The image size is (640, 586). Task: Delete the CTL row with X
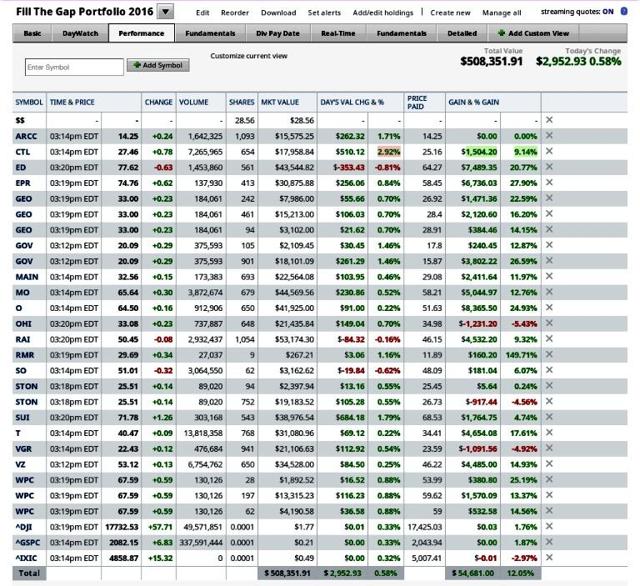coord(549,151)
